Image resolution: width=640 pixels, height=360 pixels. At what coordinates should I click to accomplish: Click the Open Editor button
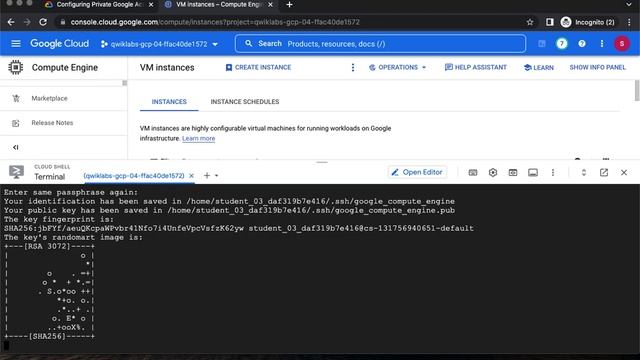417,172
